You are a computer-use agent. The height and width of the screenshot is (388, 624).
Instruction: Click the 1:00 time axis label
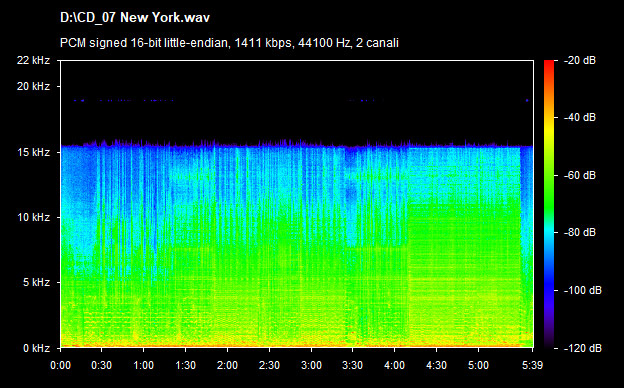tap(144, 365)
